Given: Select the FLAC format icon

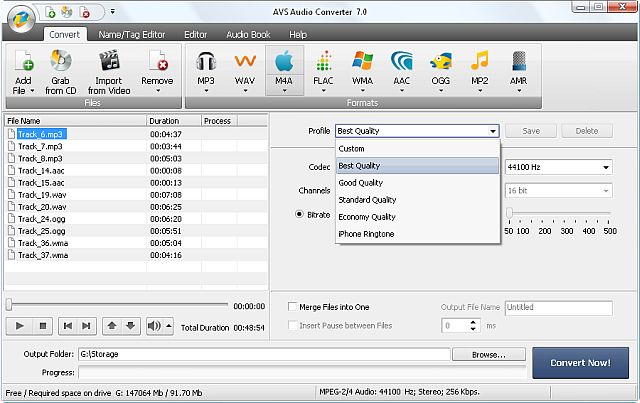Looking at the screenshot, I should pos(323,62).
